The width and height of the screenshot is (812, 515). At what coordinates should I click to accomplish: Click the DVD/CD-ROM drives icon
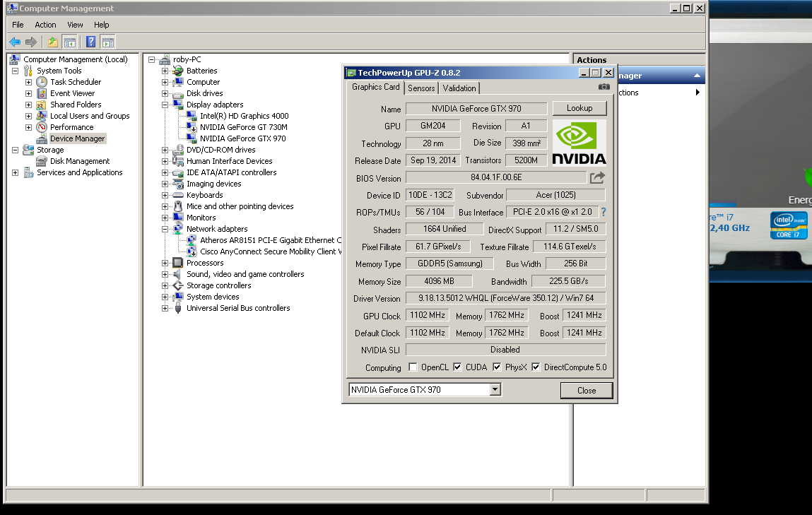178,150
